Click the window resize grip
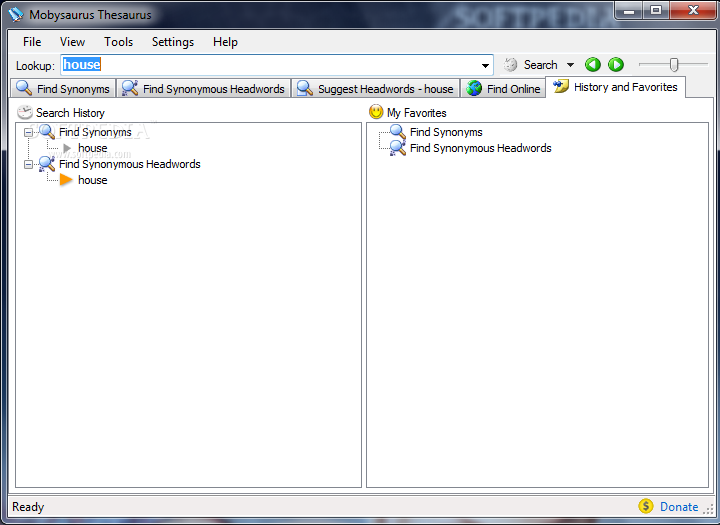Image resolution: width=720 pixels, height=525 pixels. click(x=708, y=509)
